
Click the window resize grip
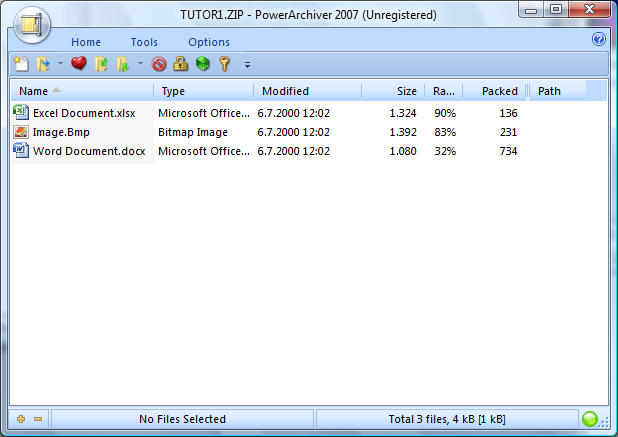pos(604,423)
